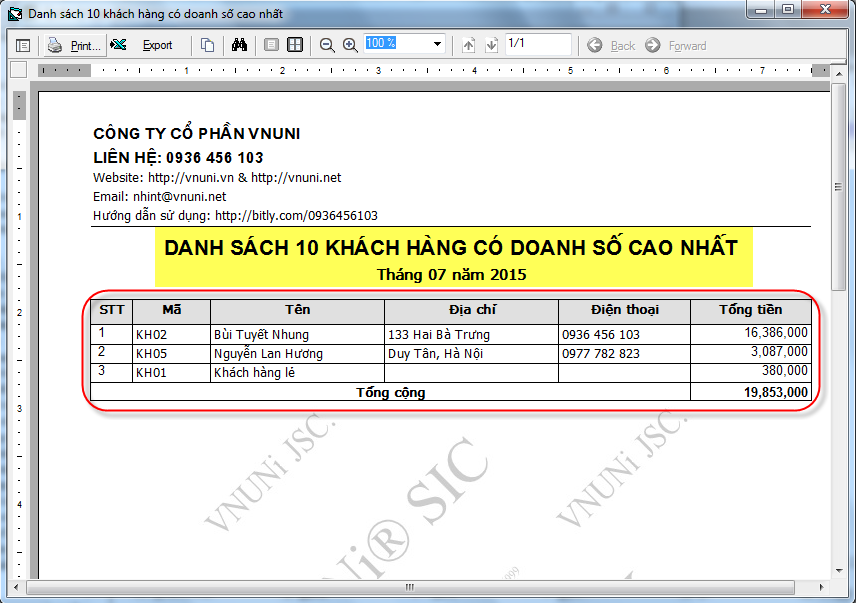Click the copy pages icon

207,46
